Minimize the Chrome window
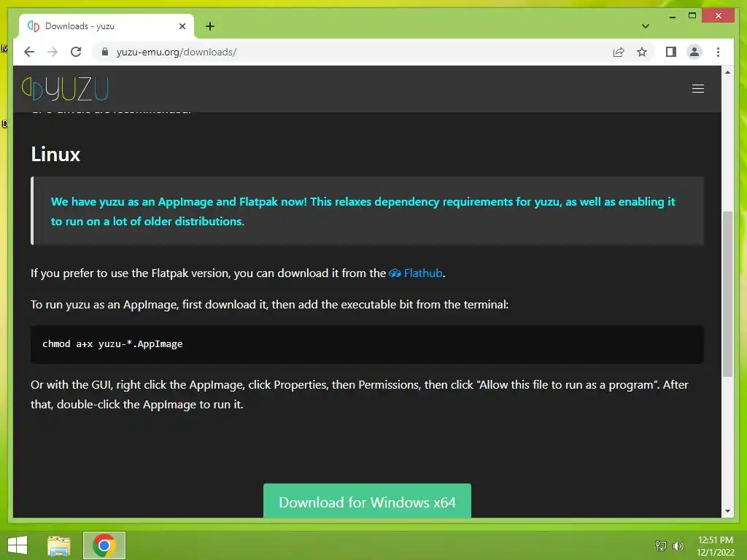Viewport: 747px width, 560px height. 672,16
